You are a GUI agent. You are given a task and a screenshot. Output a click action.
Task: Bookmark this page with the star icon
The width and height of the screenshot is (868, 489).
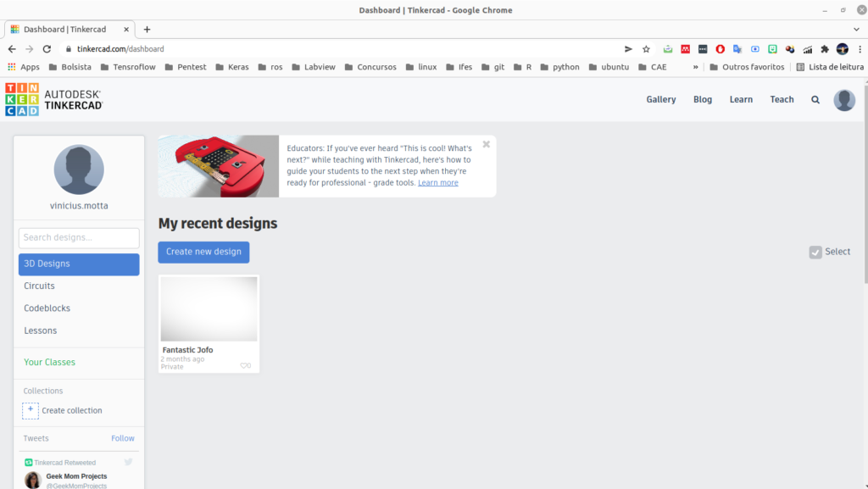point(646,48)
